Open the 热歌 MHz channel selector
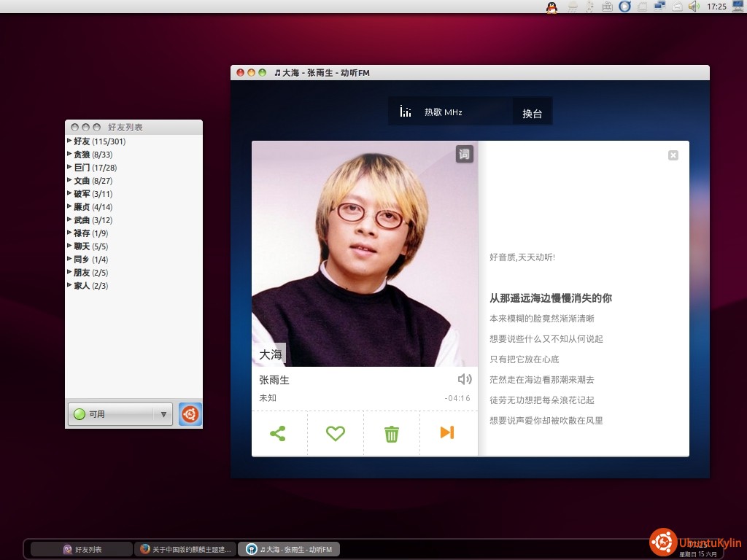 click(450, 112)
